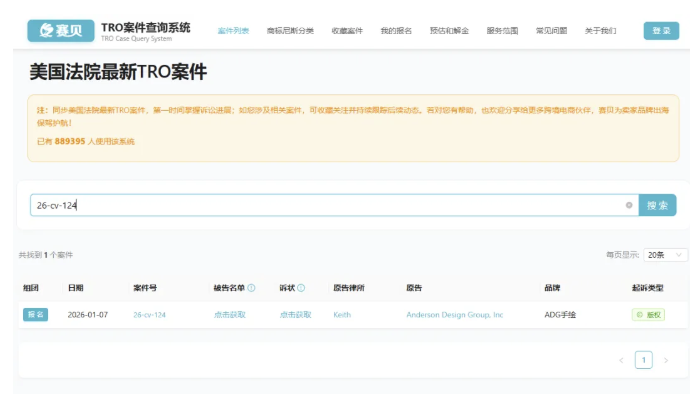This screenshot has width=695, height=401.
Task: Open 商标尼斯分类 in the top menu
Action: [x=290, y=31]
